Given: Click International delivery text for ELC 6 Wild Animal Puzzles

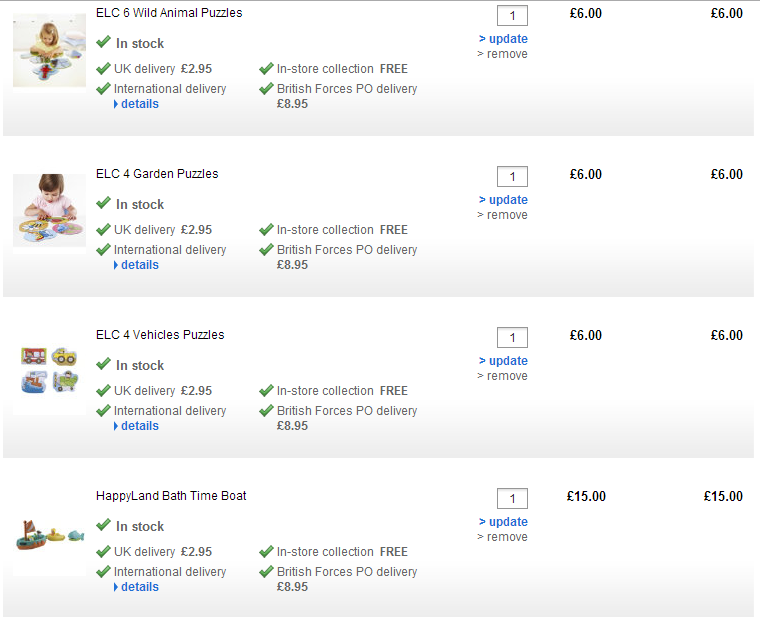Looking at the screenshot, I should click(x=170, y=89).
